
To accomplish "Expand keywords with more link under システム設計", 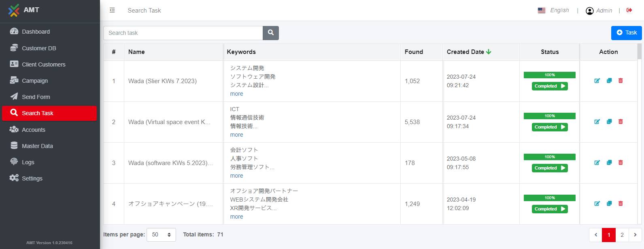I will coord(237,94).
